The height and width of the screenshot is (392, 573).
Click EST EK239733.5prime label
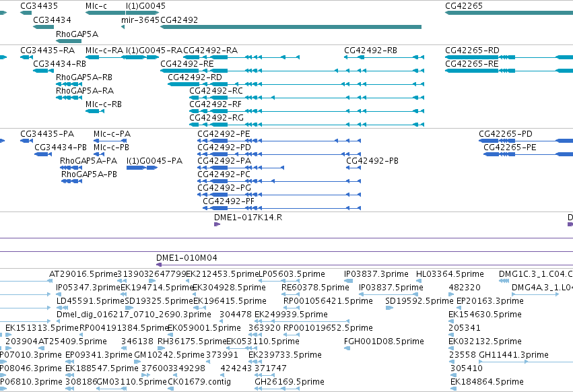pos(285,356)
